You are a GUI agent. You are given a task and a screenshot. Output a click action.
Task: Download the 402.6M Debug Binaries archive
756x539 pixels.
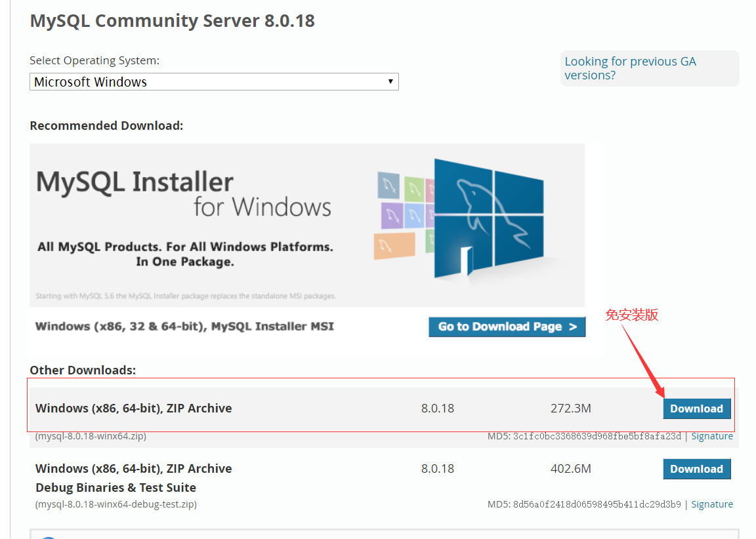pyautogui.click(x=696, y=469)
